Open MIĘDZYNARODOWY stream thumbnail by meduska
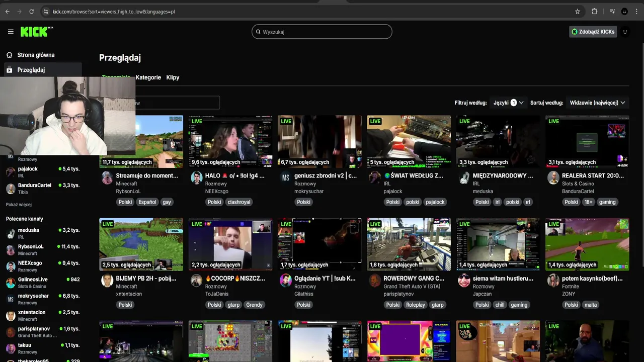The width and height of the screenshot is (644, 362). point(498,141)
